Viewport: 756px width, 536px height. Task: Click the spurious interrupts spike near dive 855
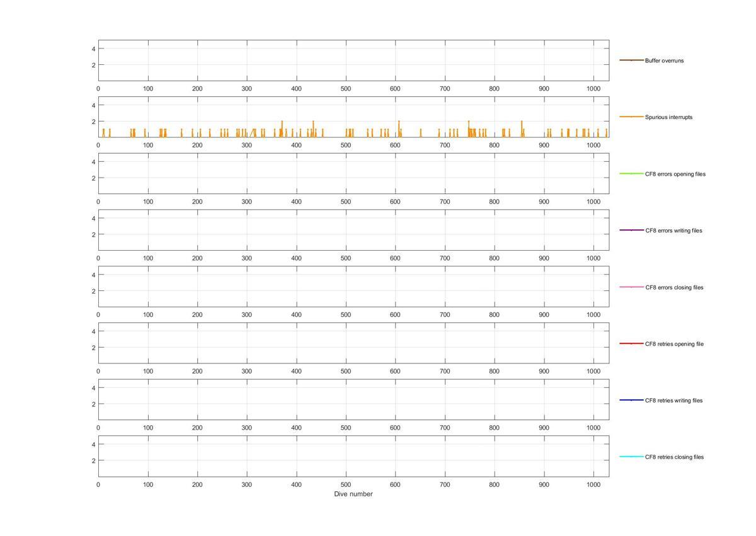point(522,128)
